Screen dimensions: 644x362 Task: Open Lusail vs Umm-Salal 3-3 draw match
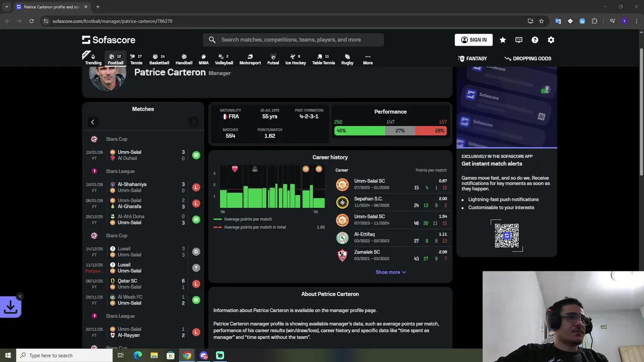(143, 251)
